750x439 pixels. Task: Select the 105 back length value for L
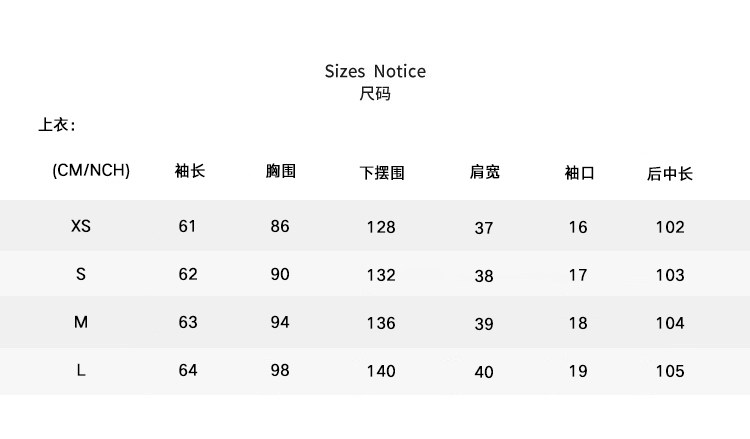[670, 371]
